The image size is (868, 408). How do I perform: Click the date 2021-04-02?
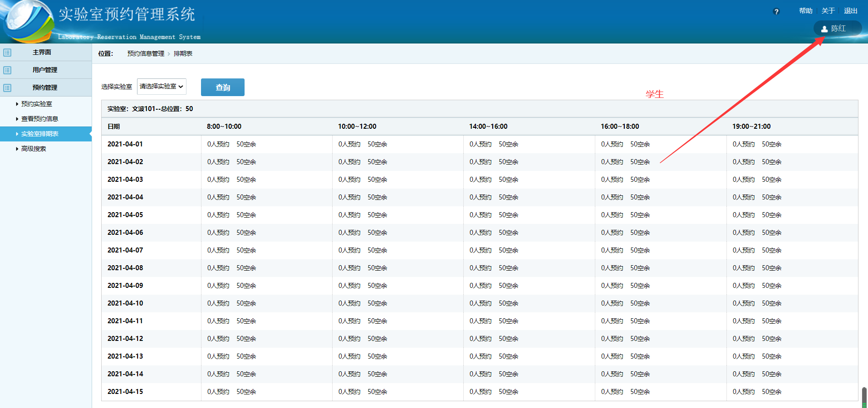click(125, 162)
